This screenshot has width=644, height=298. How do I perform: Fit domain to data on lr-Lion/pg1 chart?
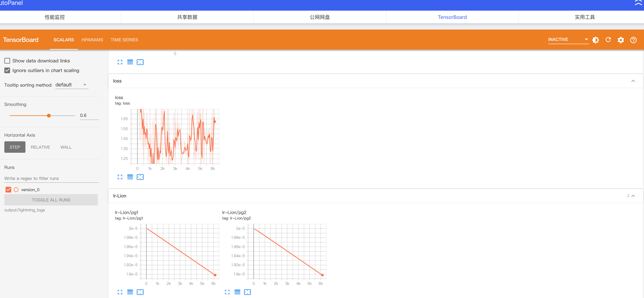point(140,292)
